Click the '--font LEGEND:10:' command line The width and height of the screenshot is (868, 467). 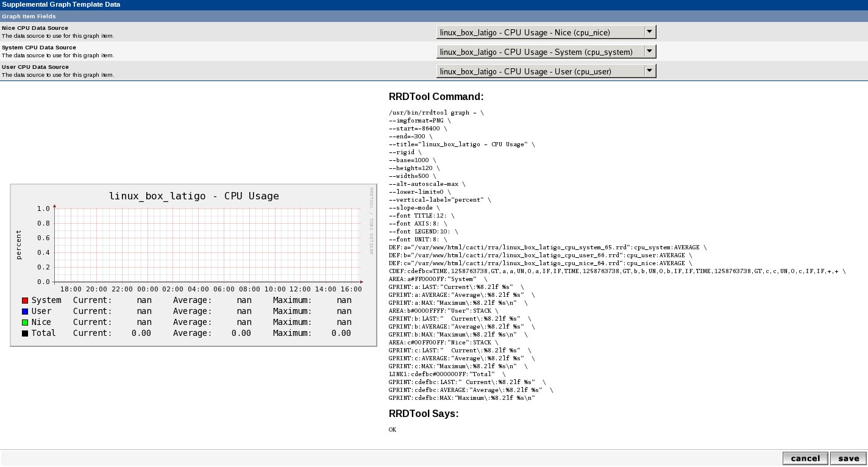coord(424,232)
